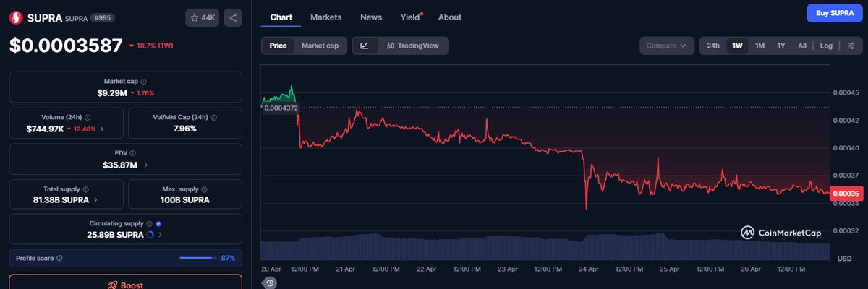Expand Total supply details chevron

96,199
